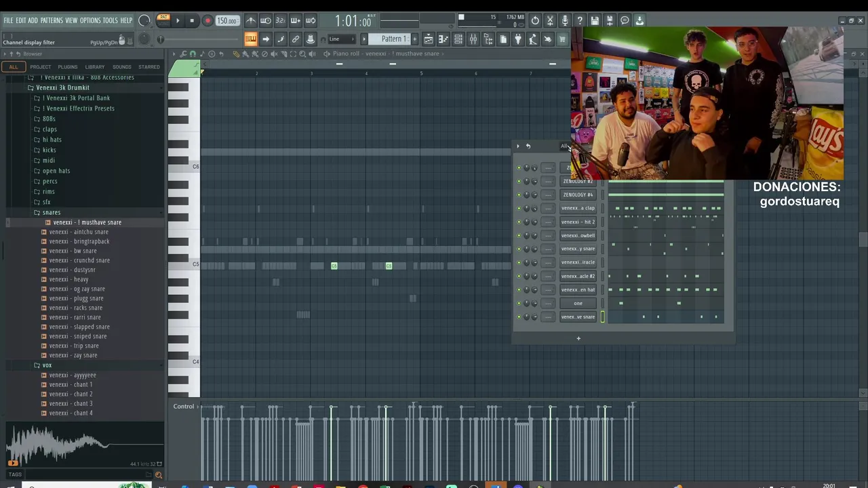The height and width of the screenshot is (488, 868).
Task: Switch to the PLUGINS browser tab
Action: pos(68,67)
